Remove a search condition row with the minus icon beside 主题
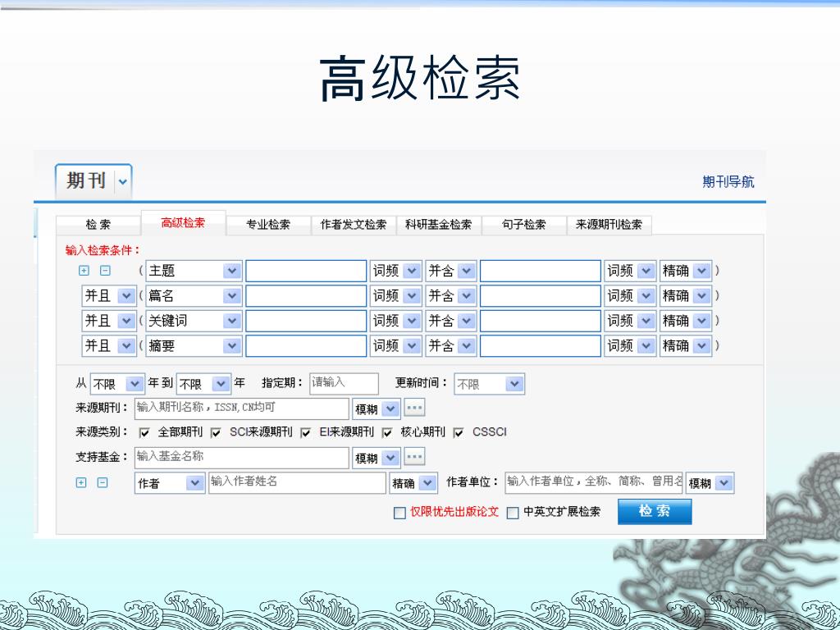840x630 pixels. pos(105,271)
